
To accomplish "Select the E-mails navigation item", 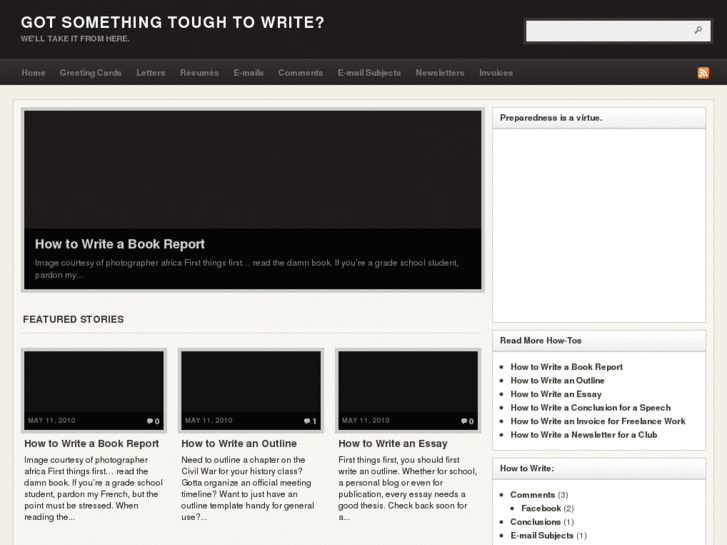I will point(249,73).
